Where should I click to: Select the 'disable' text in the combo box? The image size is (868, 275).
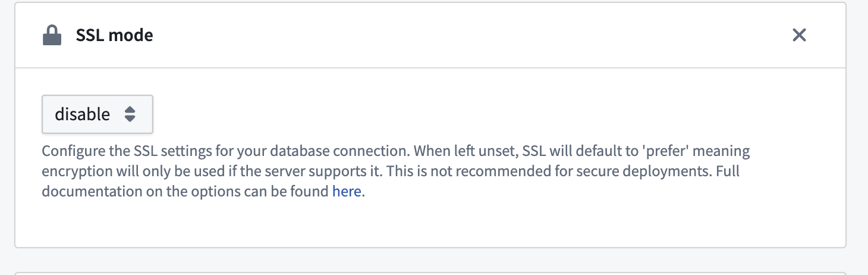click(82, 114)
